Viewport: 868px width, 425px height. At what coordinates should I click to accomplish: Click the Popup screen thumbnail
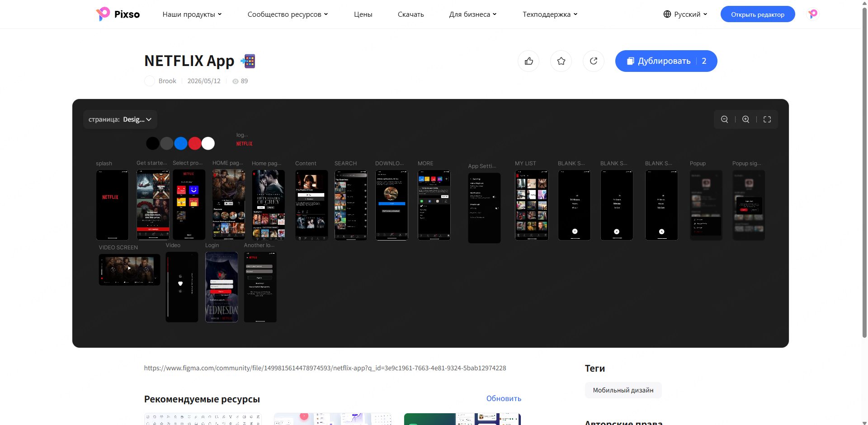point(706,205)
